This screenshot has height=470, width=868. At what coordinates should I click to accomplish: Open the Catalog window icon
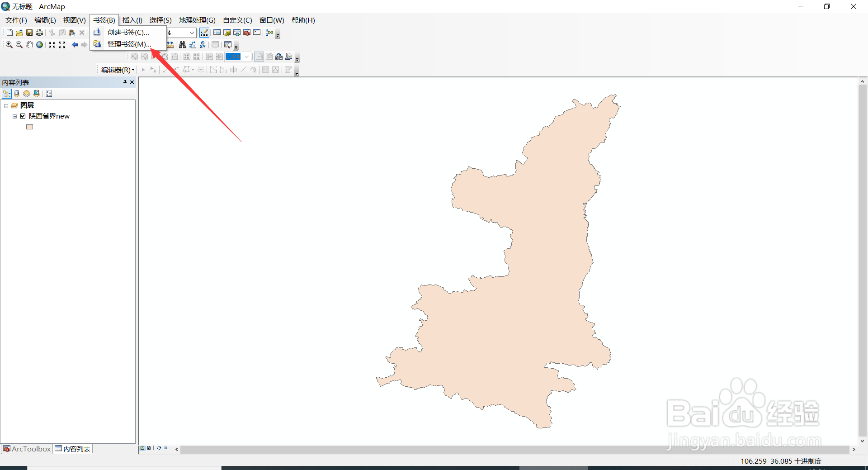226,33
